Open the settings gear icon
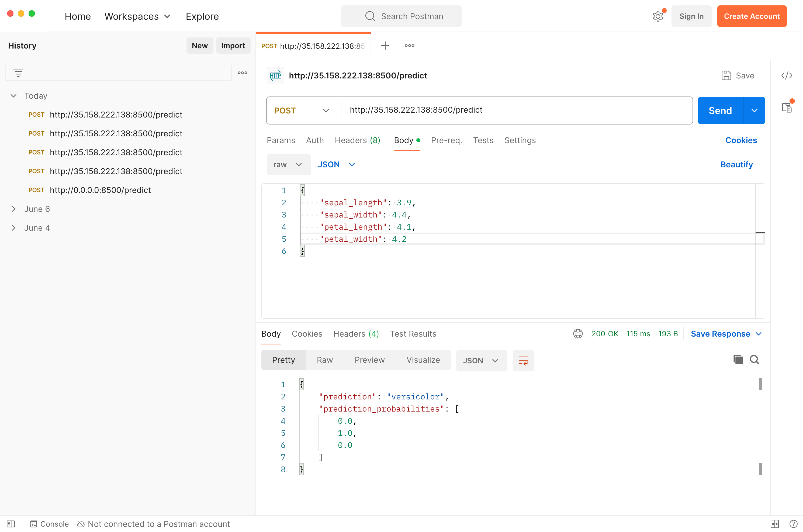 pyautogui.click(x=657, y=16)
